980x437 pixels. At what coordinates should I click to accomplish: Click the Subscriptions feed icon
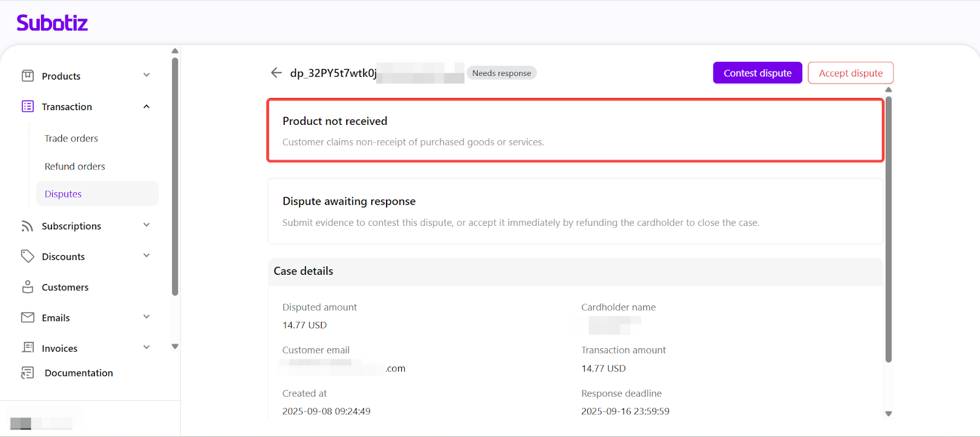click(28, 226)
